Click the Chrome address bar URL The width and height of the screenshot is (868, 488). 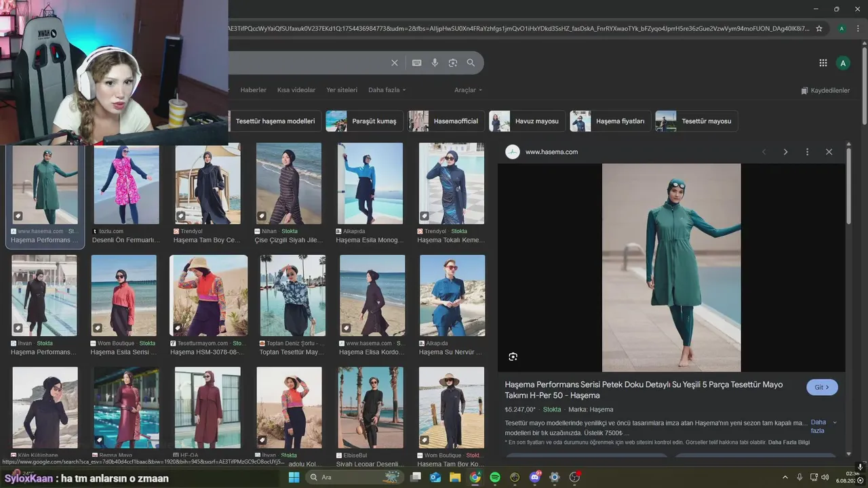[519, 28]
